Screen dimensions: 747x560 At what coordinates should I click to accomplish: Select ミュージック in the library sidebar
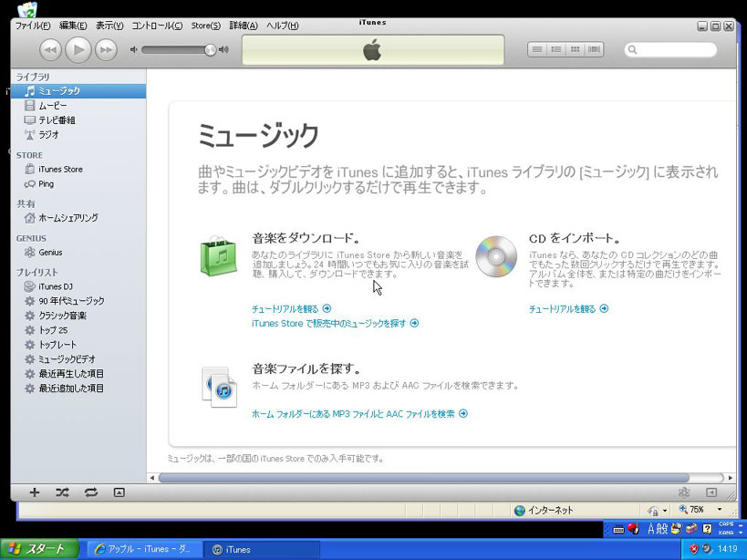[x=78, y=91]
